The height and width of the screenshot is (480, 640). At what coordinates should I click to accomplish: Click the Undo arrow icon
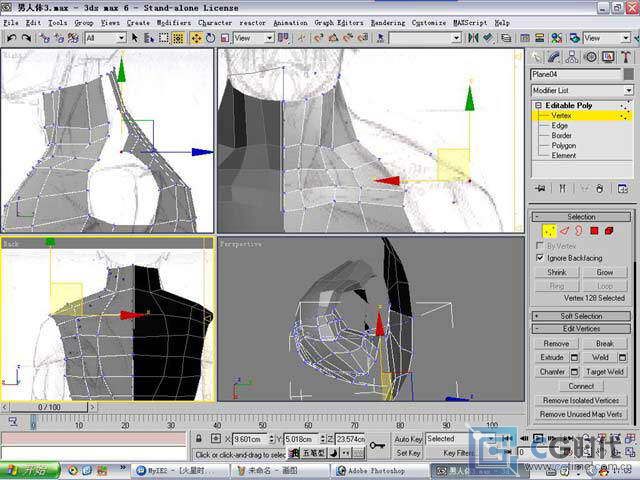(x=11, y=38)
